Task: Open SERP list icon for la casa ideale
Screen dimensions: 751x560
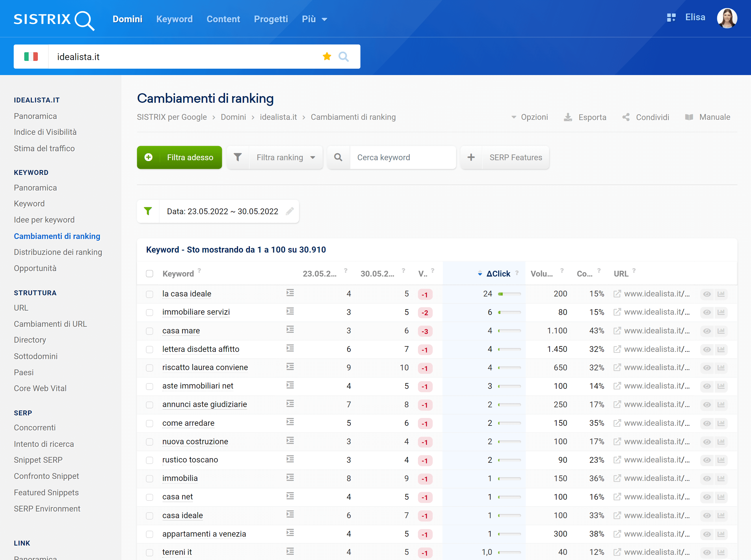Action: click(290, 293)
